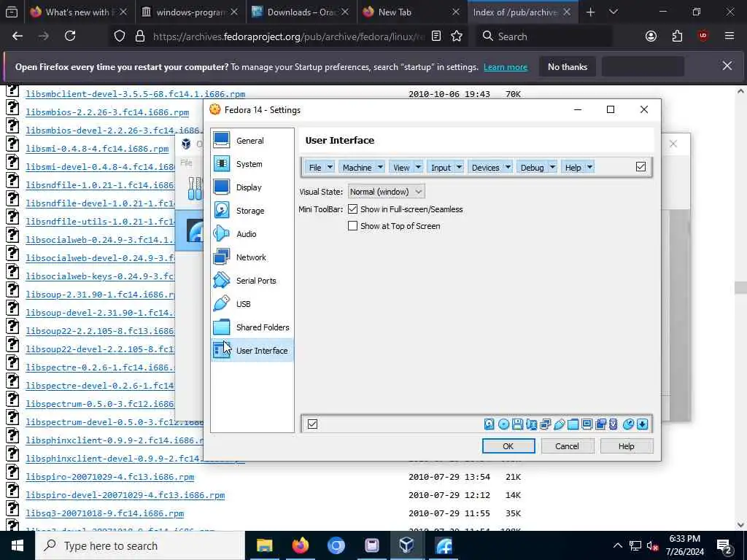747x560 pixels.
Task: Open the Visual State combo box
Action: (386, 192)
